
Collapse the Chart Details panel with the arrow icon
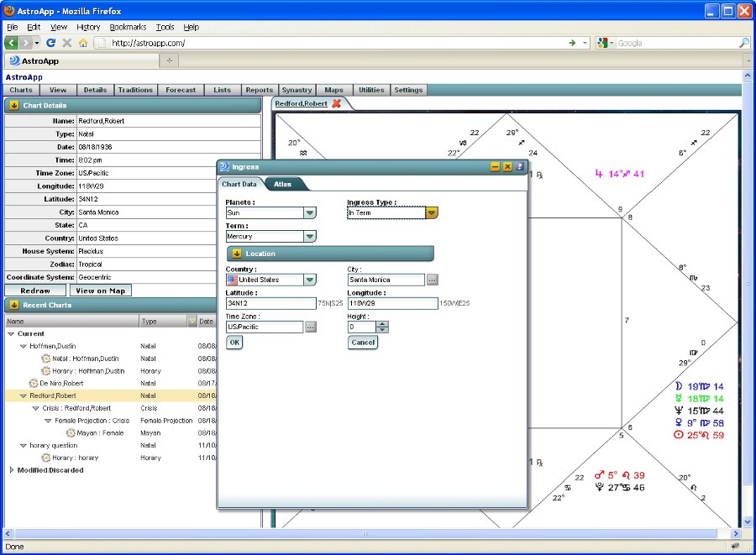point(14,106)
